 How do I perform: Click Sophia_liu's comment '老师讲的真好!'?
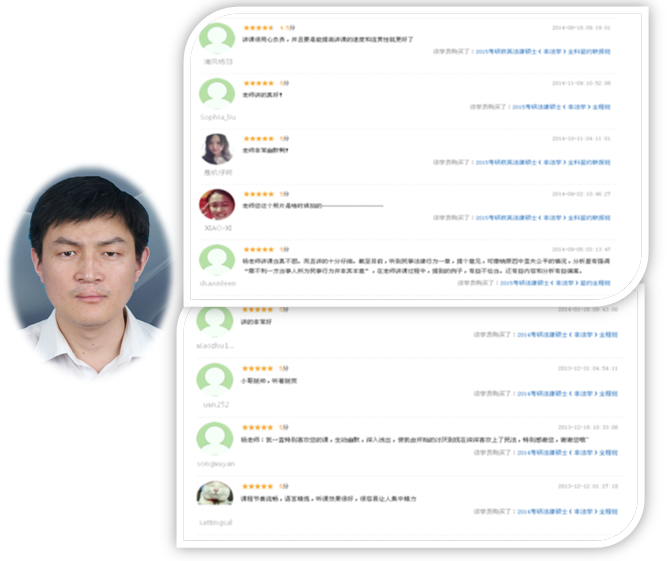point(262,95)
